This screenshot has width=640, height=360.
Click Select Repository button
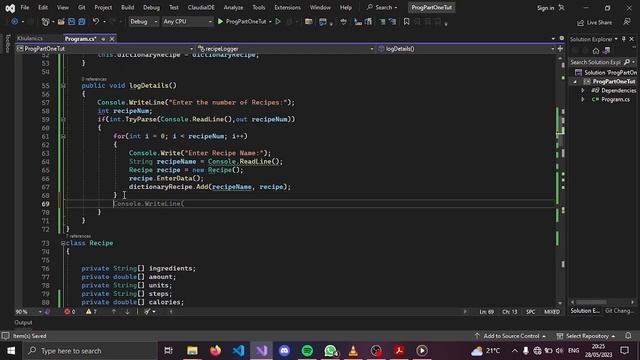coord(586,336)
